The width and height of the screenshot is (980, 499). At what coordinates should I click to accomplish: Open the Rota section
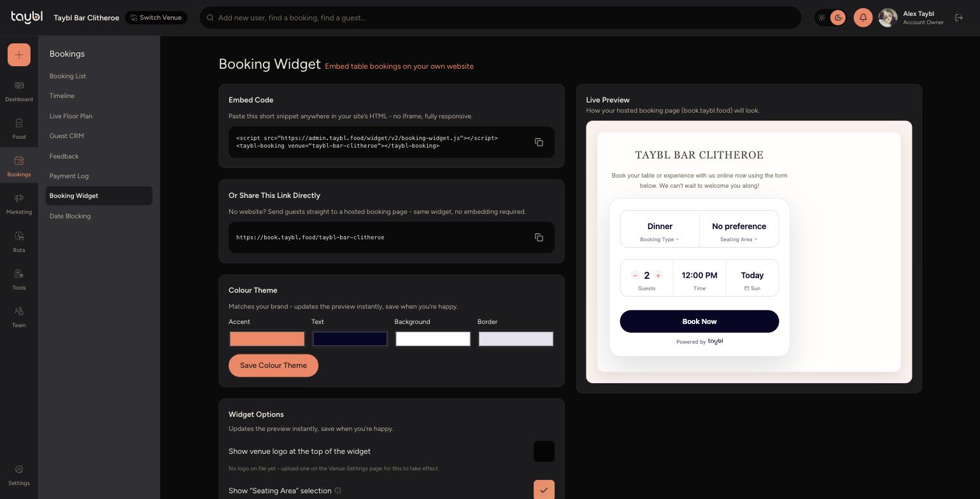click(19, 242)
